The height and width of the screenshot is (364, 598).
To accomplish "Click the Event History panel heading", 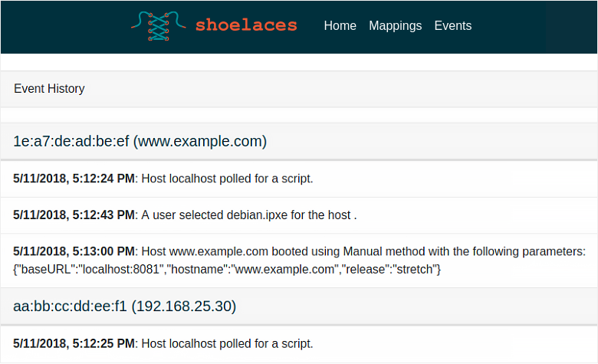I will point(49,89).
